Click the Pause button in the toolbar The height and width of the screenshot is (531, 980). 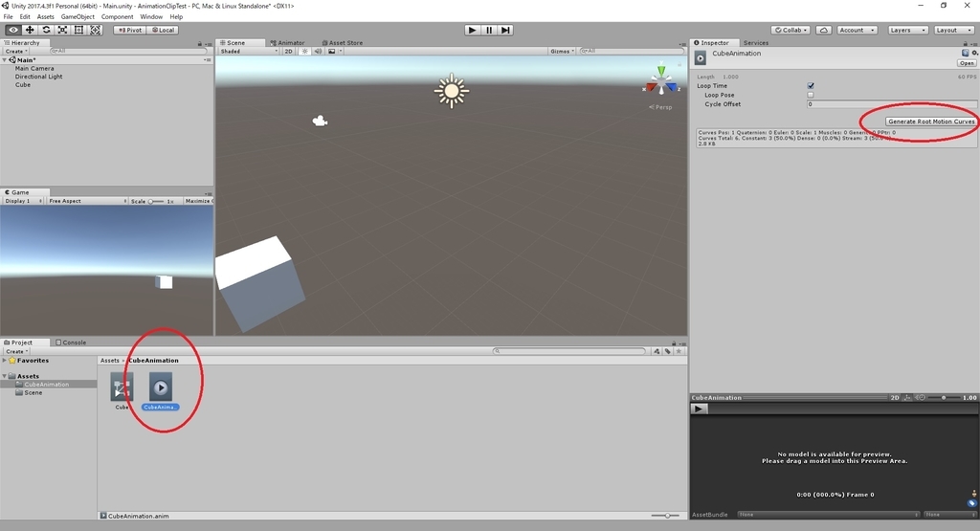tap(489, 30)
